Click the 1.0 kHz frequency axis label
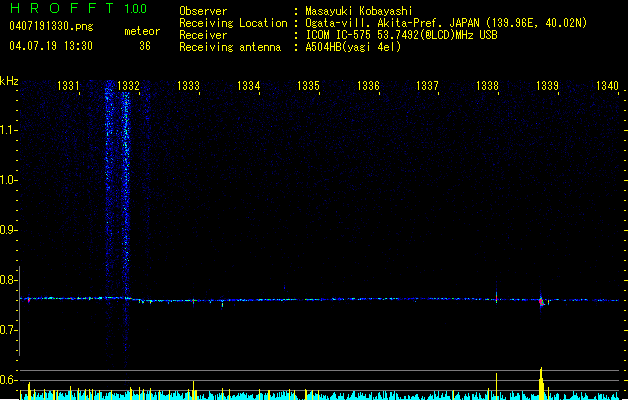629x400 pixels. (8, 180)
